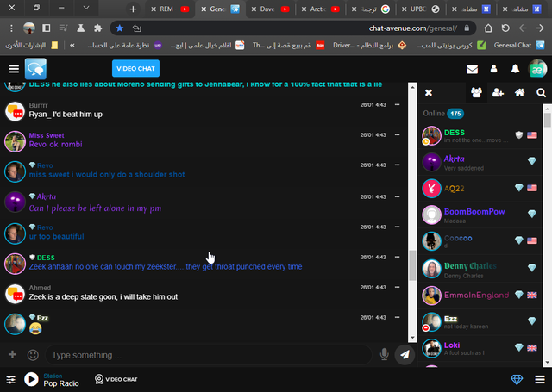552x392 pixels.
Task: Open options for Akrta's pm message
Action: (397, 197)
